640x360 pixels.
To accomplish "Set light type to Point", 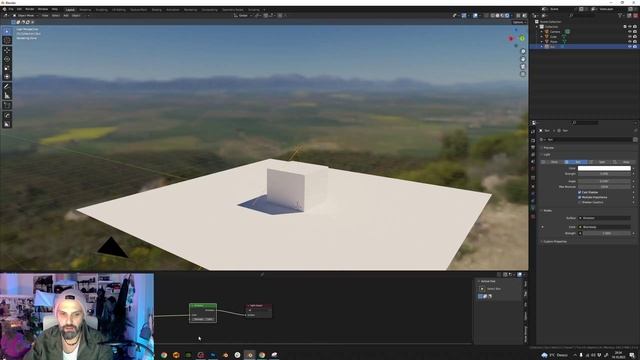I will coord(553,162).
